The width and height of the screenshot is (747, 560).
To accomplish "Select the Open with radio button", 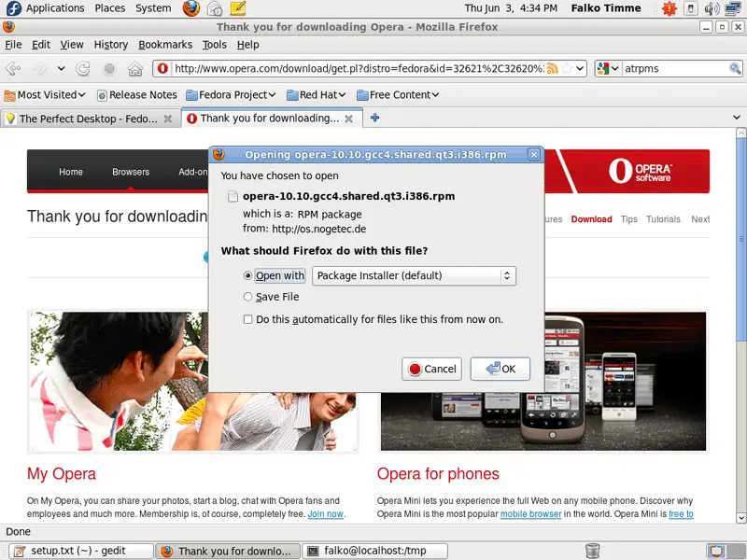I will point(247,275).
